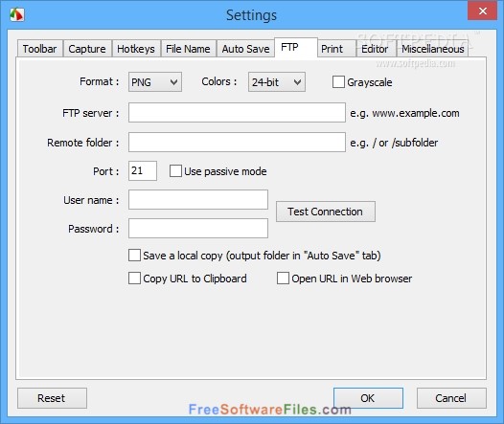Focus the Remote folder text box
This screenshot has height=424, width=504.
pyautogui.click(x=237, y=143)
